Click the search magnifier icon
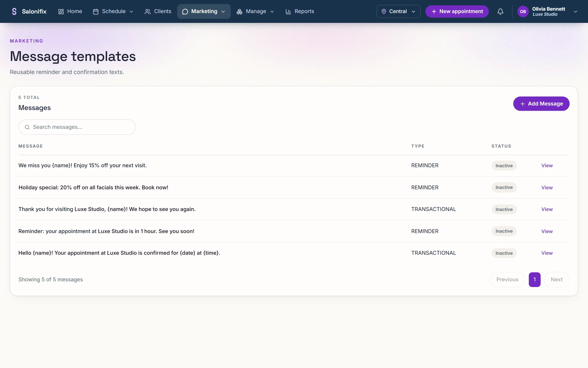Image resolution: width=588 pixels, height=368 pixels. click(x=27, y=127)
